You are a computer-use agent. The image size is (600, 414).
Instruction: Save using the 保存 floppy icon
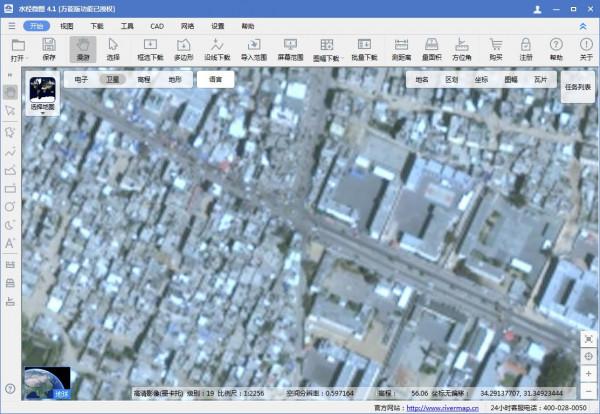click(x=49, y=50)
